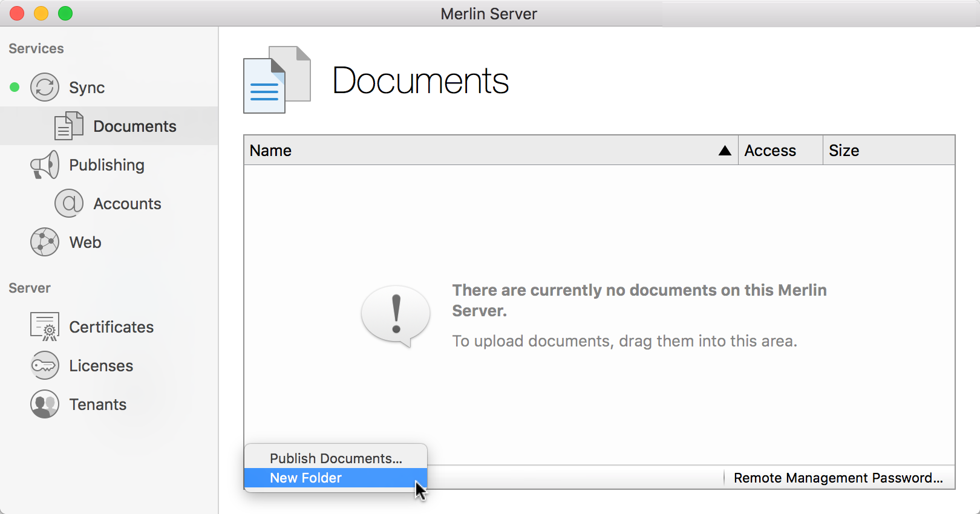The height and width of the screenshot is (514, 980).
Task: Click the Accounts at-sign icon
Action: click(x=69, y=203)
